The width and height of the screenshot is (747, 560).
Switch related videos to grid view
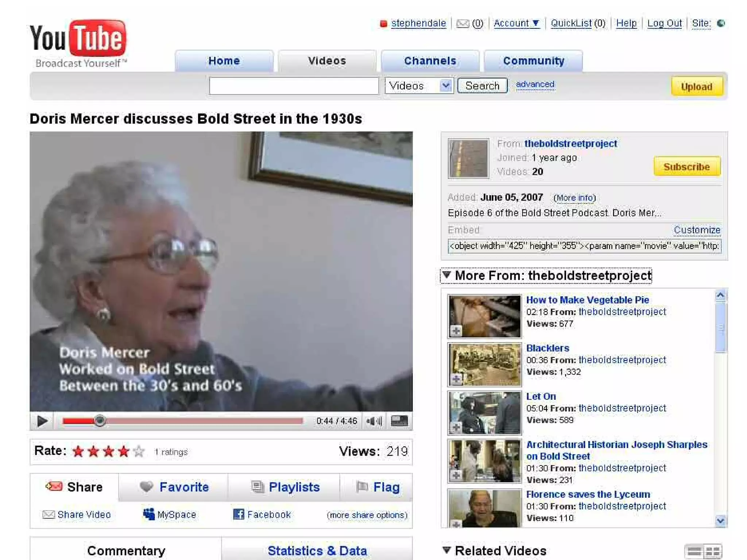pos(713,551)
